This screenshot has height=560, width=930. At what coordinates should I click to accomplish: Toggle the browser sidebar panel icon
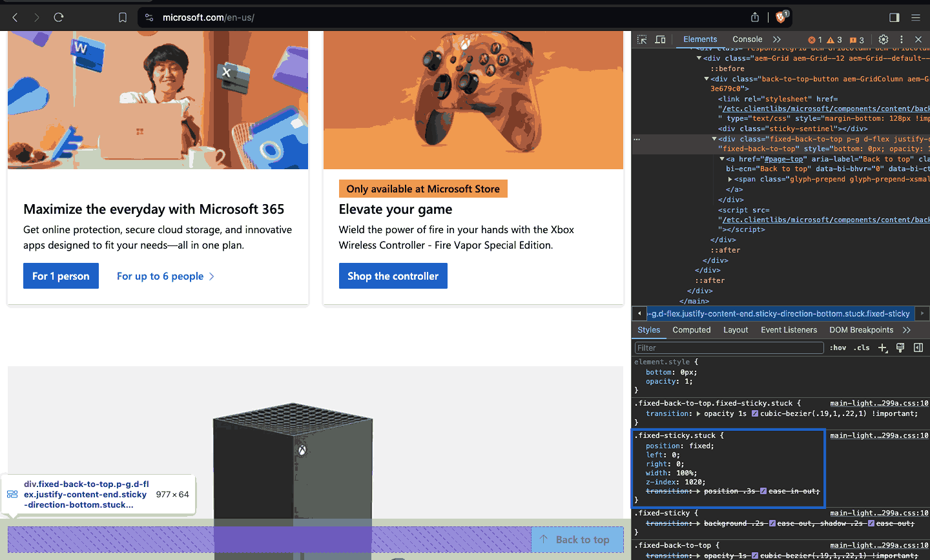[894, 17]
